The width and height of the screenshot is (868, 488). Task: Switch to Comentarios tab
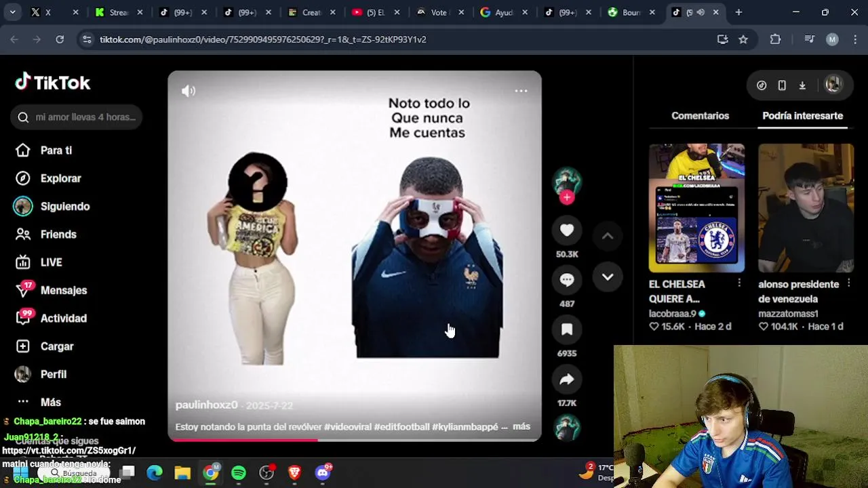click(700, 116)
